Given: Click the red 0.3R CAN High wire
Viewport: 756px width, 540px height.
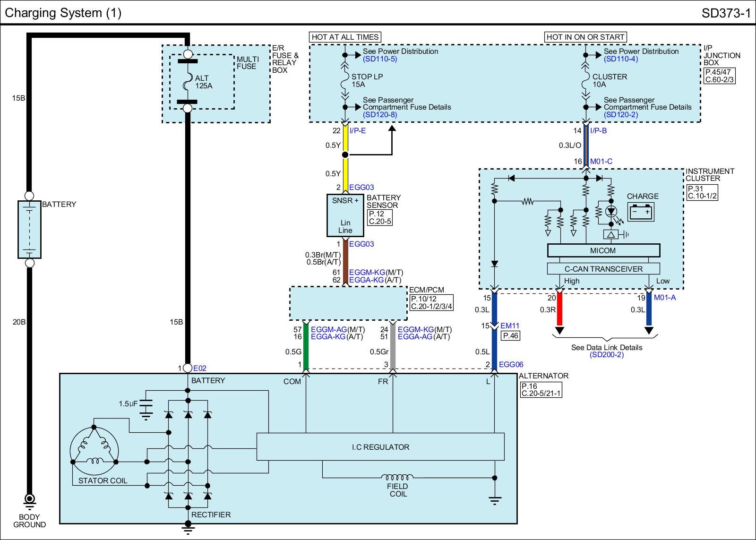Looking at the screenshot, I should pyautogui.click(x=559, y=309).
